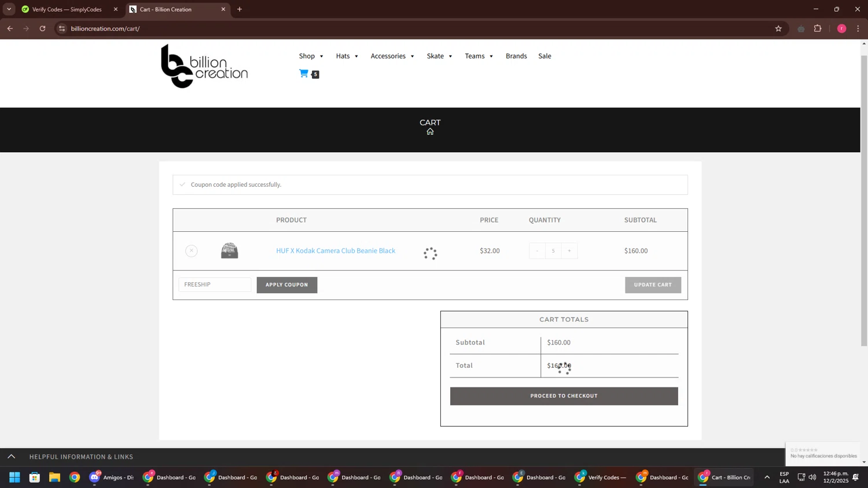Open the Windows Start menu
Viewport: 868px width, 488px height.
point(14,478)
